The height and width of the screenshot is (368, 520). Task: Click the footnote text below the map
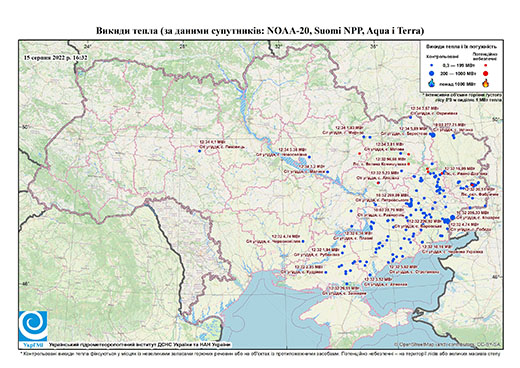coord(260,353)
